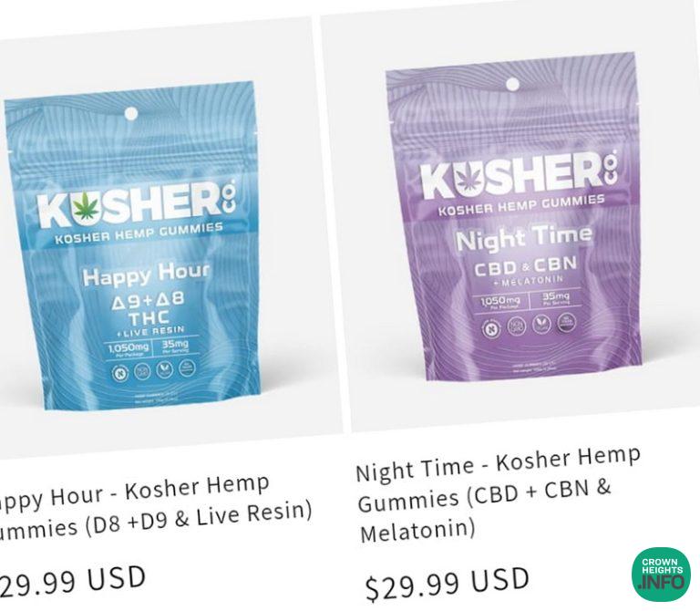Click the first certification badge on blue pouch
This screenshot has width=700, height=611.
pos(118,373)
